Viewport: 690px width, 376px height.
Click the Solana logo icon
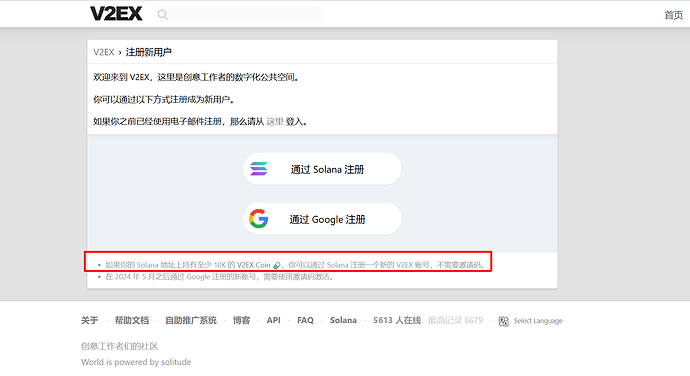click(259, 169)
